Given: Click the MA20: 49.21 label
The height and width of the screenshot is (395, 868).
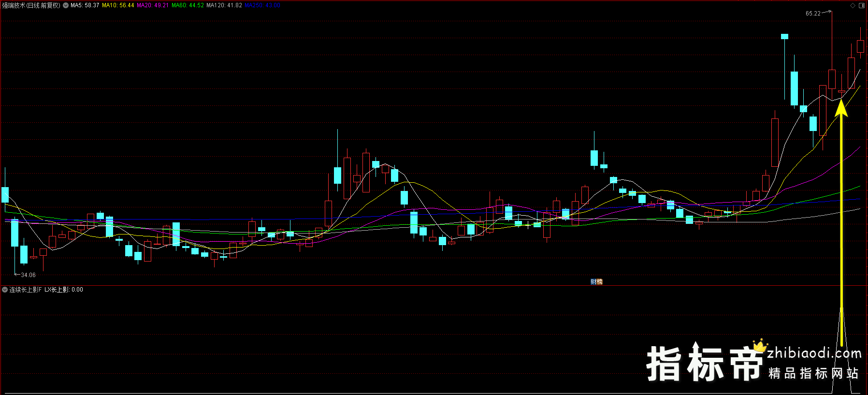Looking at the screenshot, I should pos(153,5).
